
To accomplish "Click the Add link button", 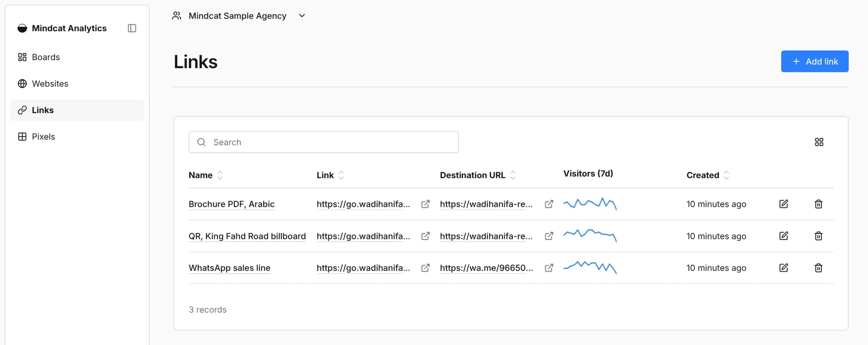I will coord(815,61).
